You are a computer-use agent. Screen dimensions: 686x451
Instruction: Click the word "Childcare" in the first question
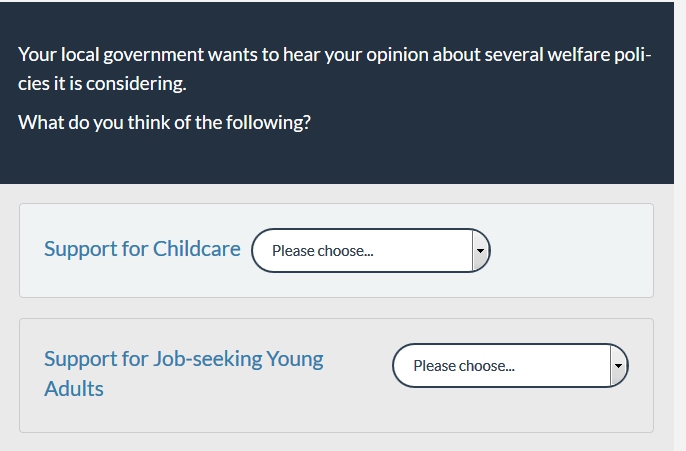(x=197, y=249)
